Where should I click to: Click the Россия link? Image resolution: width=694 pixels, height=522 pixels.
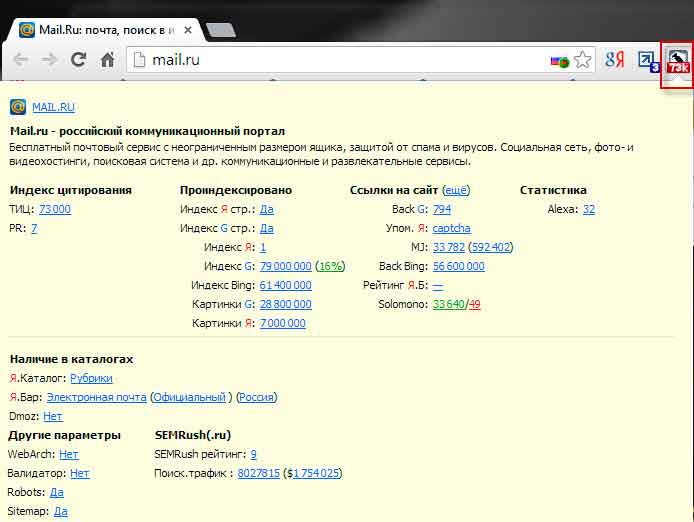click(257, 397)
